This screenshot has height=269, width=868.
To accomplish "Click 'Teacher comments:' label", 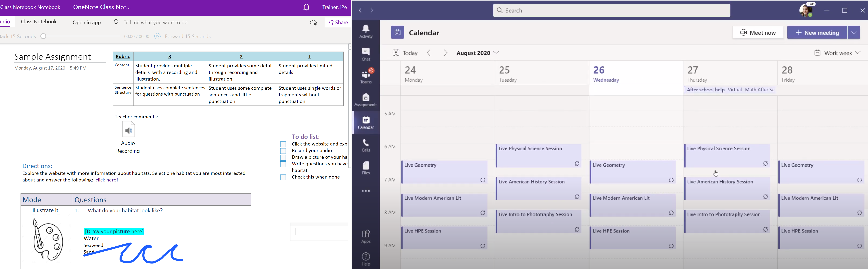I will 136,117.
